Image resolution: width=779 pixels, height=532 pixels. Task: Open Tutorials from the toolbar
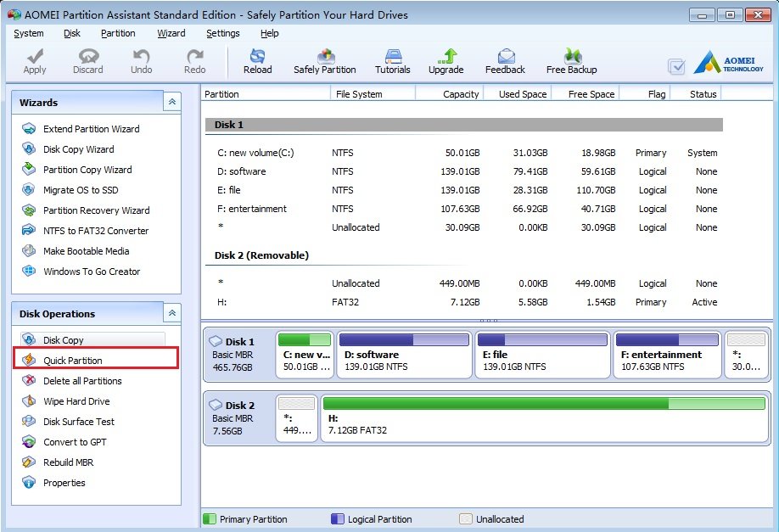pyautogui.click(x=392, y=56)
